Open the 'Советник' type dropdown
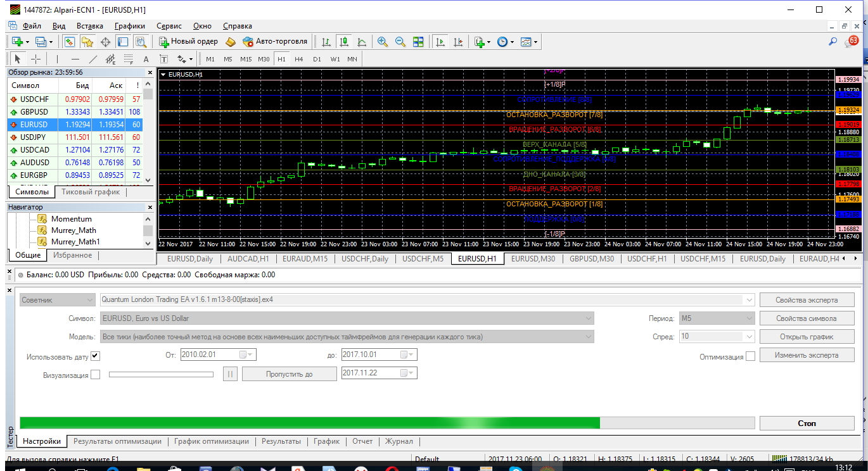Viewport: 868px width, 471px height. pyautogui.click(x=57, y=299)
